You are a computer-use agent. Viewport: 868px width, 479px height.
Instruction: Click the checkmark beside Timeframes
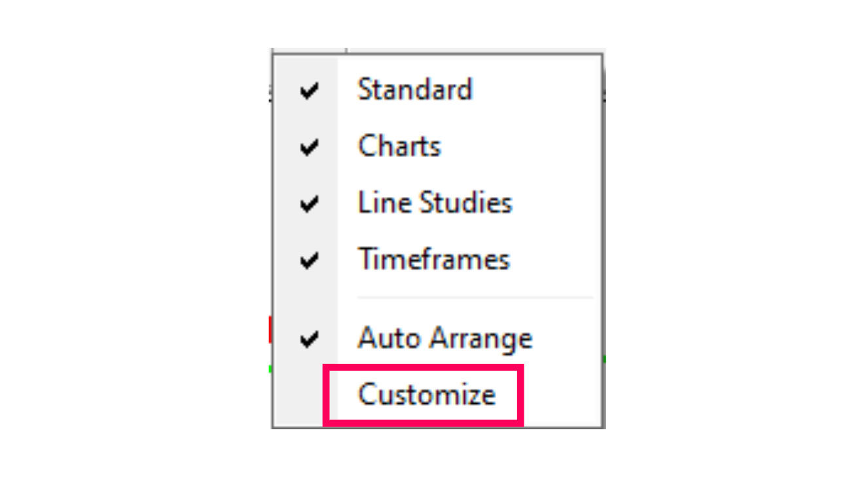pos(310,259)
